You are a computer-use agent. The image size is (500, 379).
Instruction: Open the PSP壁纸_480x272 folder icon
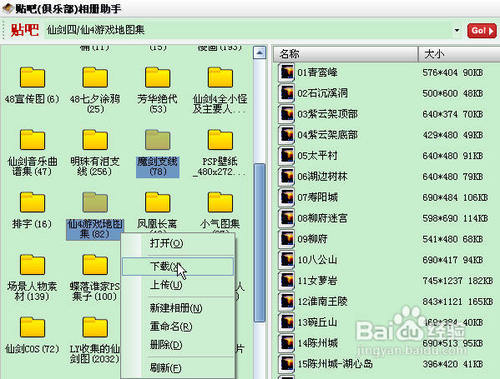pos(220,140)
